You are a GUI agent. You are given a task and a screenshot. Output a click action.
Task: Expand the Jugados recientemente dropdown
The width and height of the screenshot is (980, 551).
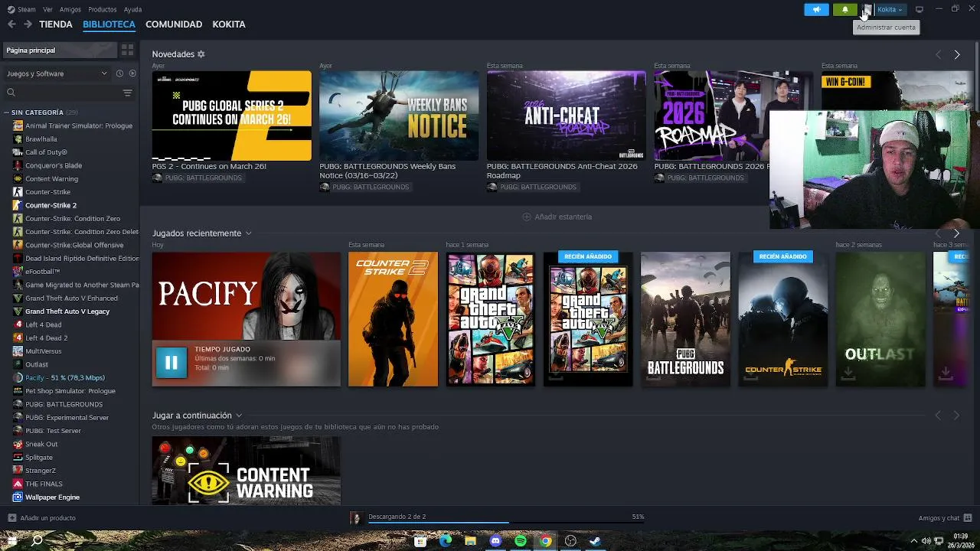tap(248, 233)
